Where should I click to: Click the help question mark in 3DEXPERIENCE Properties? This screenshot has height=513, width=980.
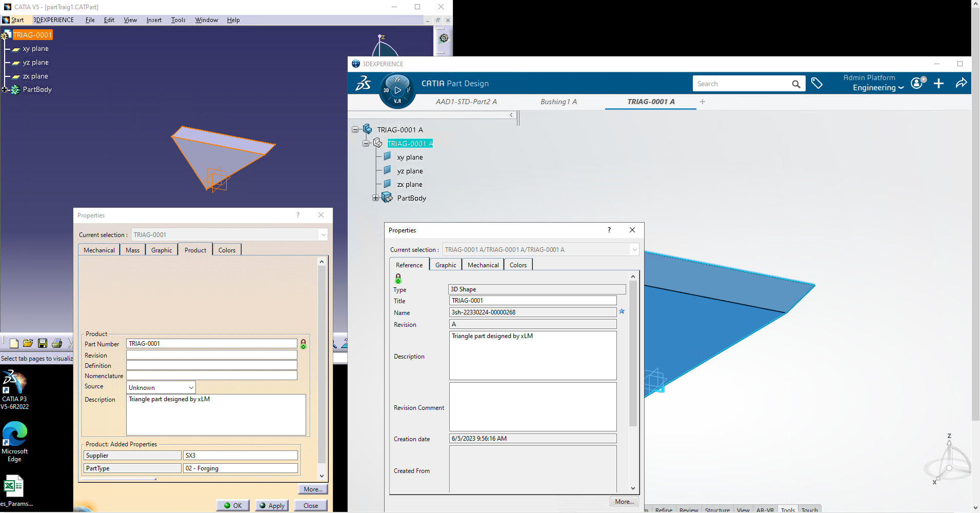tap(609, 230)
